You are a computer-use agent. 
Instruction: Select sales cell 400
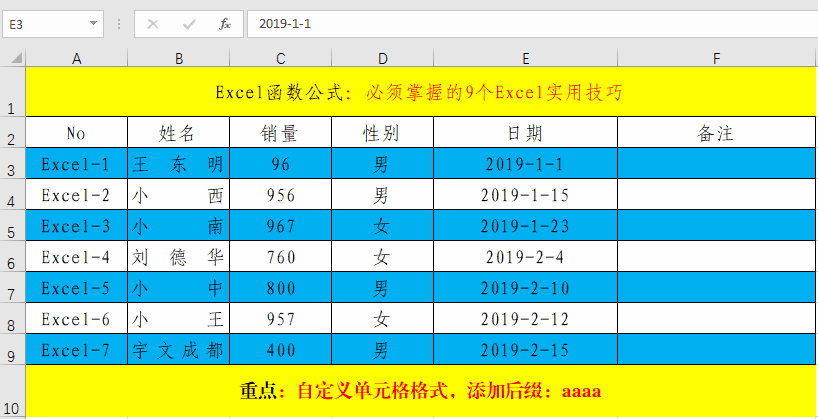click(281, 349)
